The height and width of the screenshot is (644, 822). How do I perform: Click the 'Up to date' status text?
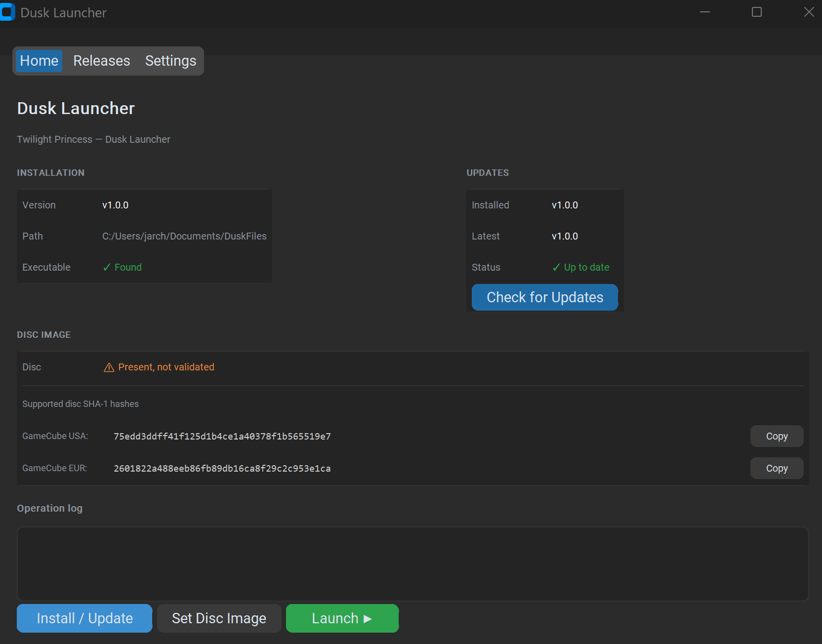[586, 267]
